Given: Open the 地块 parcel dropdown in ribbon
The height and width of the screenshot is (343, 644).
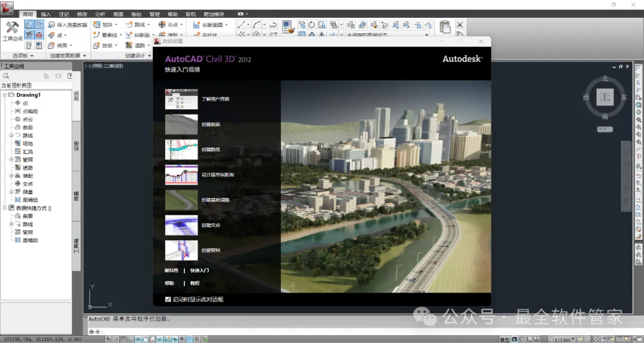Looking at the screenshot, I should (105, 24).
